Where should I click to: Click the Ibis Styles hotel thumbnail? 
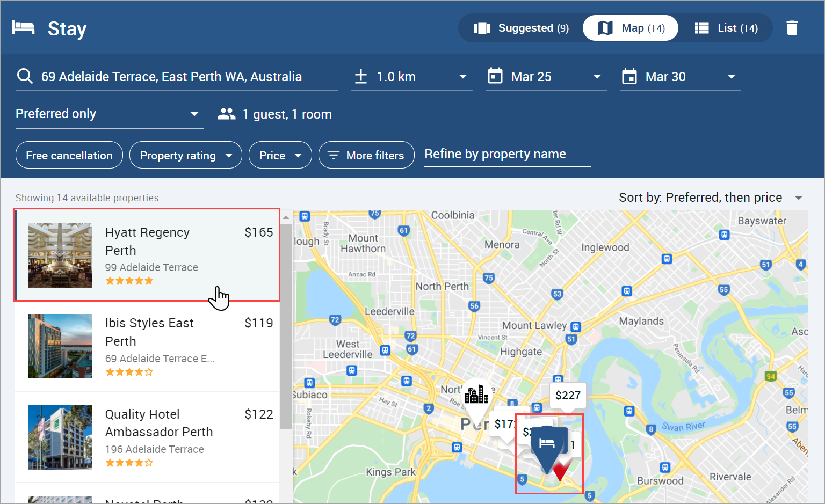[x=60, y=346]
